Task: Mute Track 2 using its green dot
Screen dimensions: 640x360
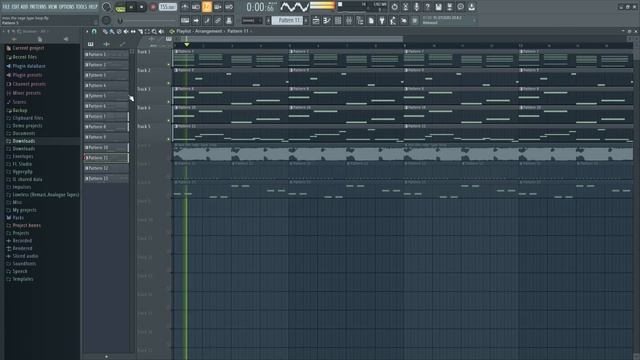Action: (x=169, y=83)
